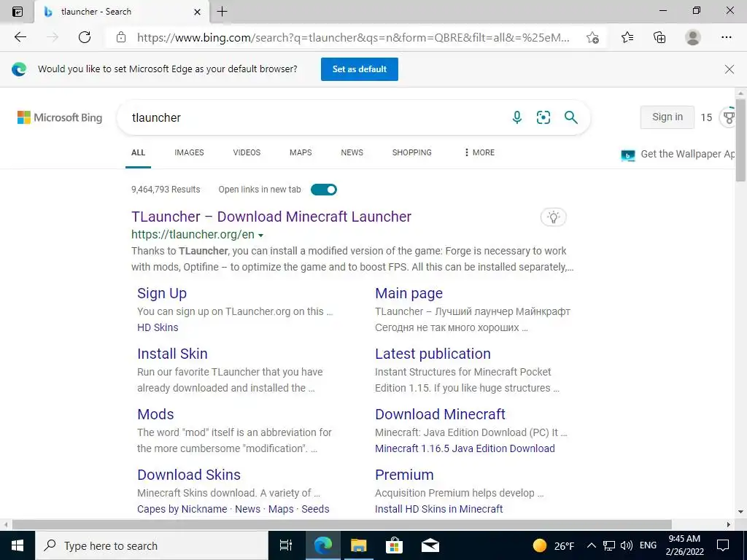The image size is (747, 560).
Task: Click the magnifier search icon in Bing
Action: (570, 117)
